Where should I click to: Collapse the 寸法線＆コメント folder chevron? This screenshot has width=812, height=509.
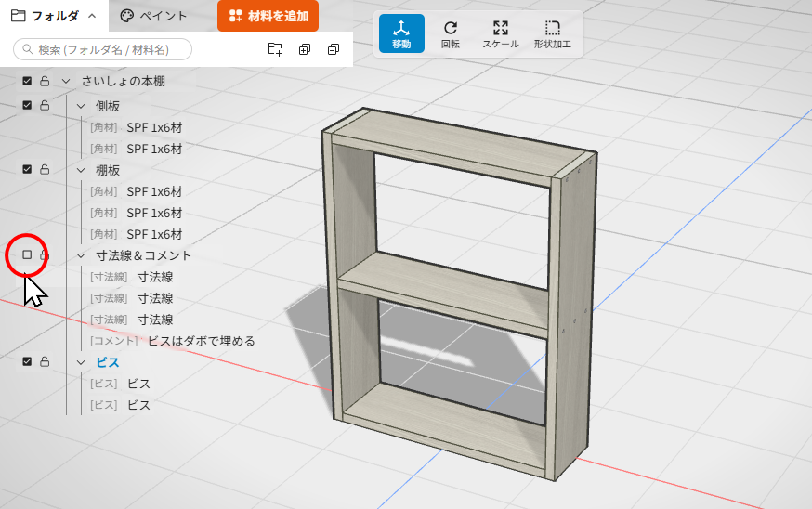coord(81,255)
